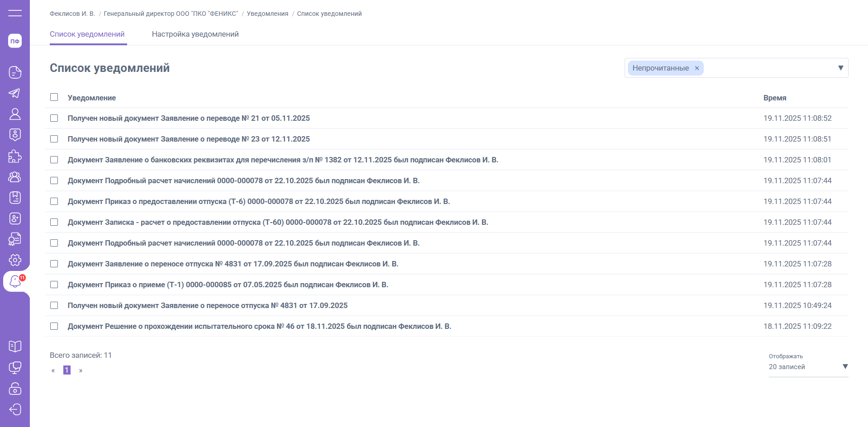Open notification about Решение о прохождении испытательного срока
This screenshot has height=427, width=868.
click(x=259, y=326)
